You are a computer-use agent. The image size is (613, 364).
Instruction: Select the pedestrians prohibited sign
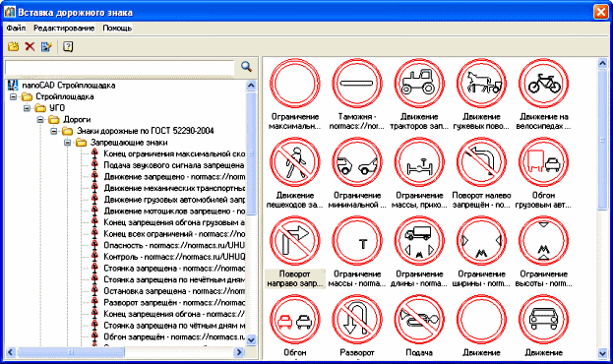[294, 162]
